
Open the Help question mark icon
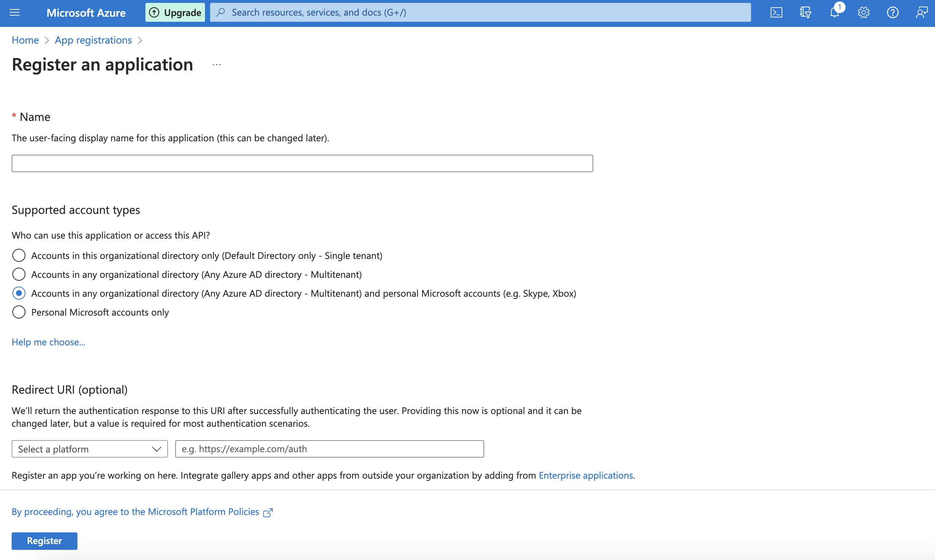pyautogui.click(x=892, y=12)
